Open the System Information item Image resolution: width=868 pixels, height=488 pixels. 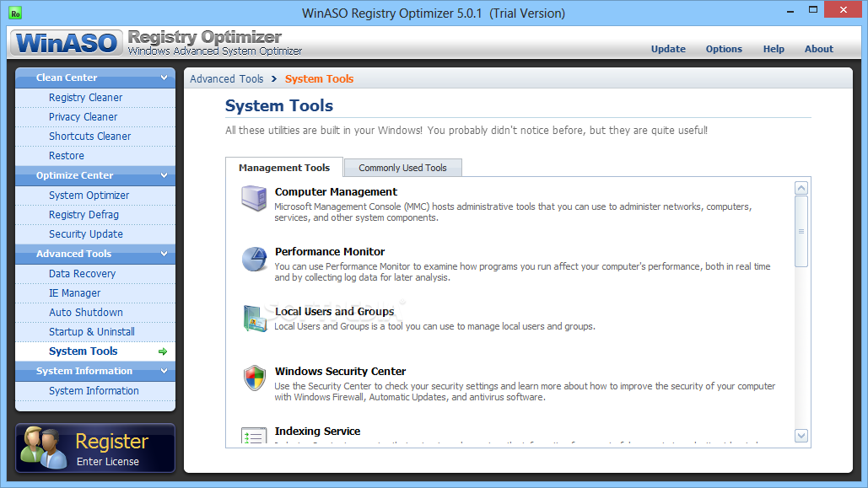click(95, 390)
